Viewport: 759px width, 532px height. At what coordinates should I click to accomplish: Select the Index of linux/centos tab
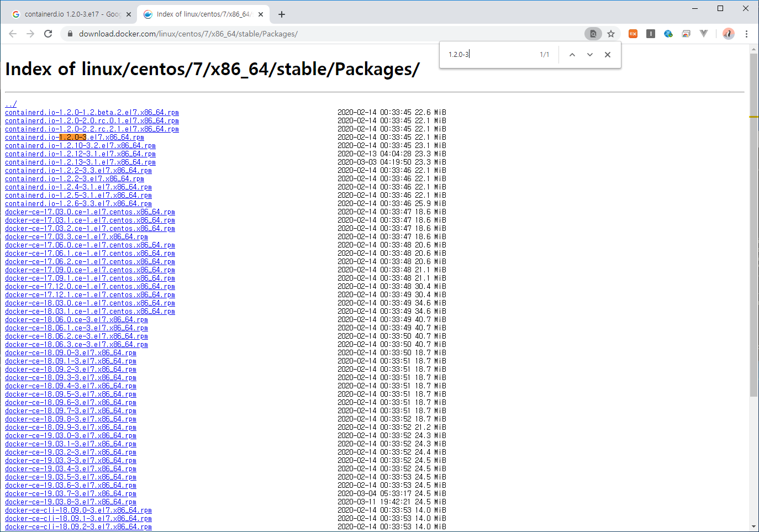[x=203, y=14]
